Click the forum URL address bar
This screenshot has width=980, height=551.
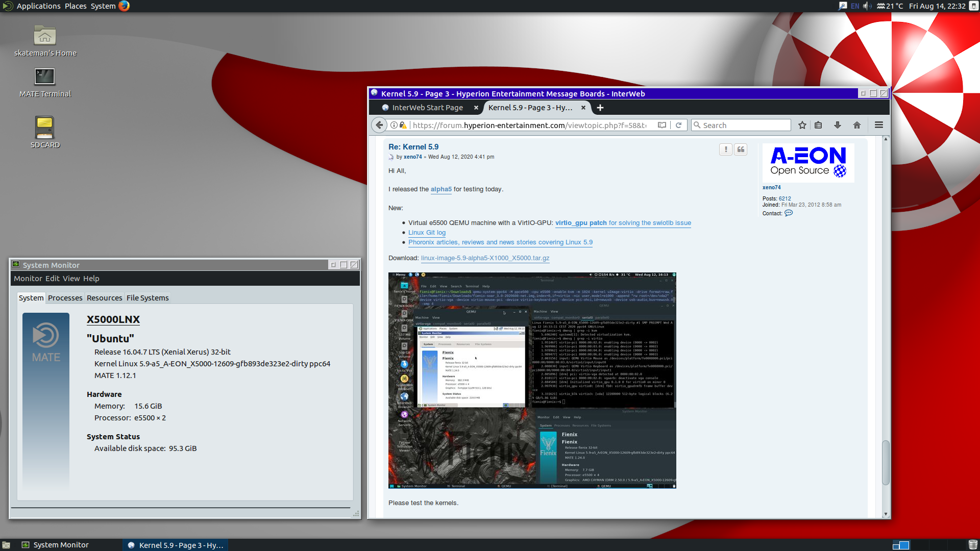pyautogui.click(x=530, y=125)
